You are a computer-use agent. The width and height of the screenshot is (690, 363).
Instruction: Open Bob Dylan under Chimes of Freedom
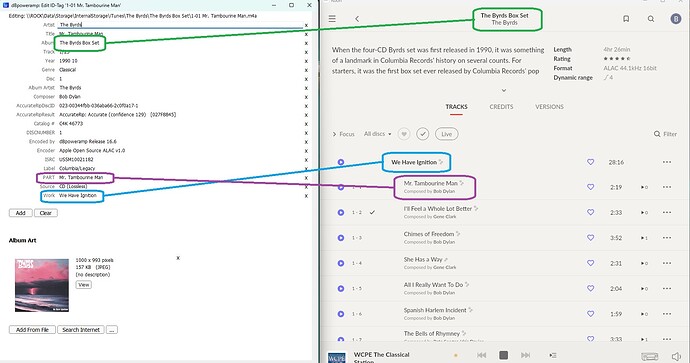pyautogui.click(x=444, y=242)
